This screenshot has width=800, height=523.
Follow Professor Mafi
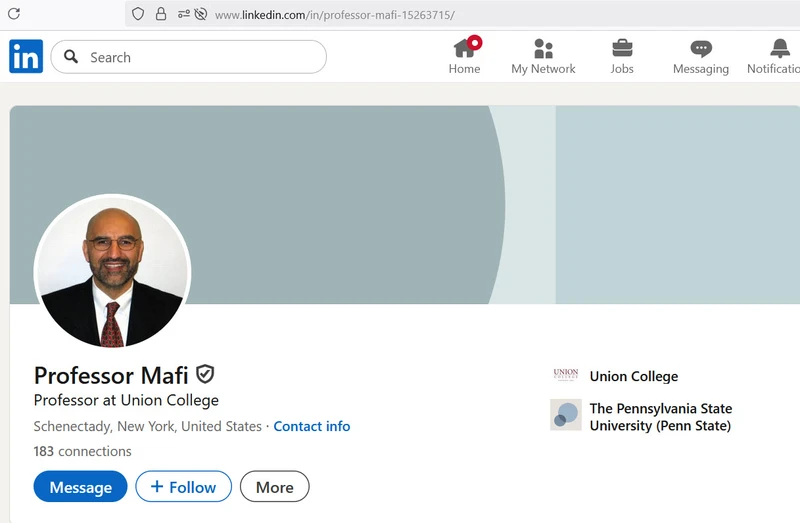[183, 487]
